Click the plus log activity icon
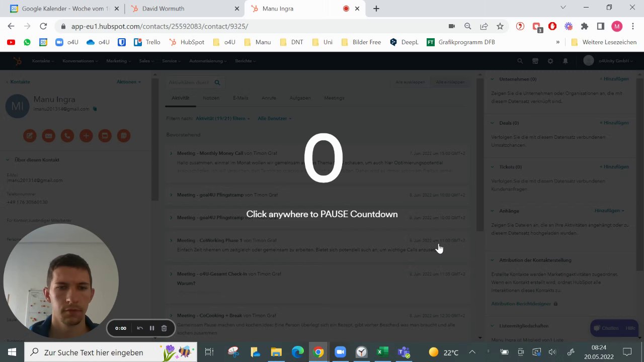The width and height of the screenshot is (644, 362). pyautogui.click(x=86, y=135)
